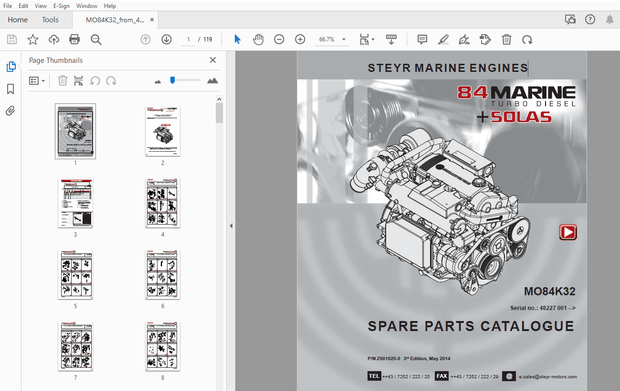The image size is (620, 391).
Task: Enlarge thumbnail size large mountain icon
Action: coord(212,81)
